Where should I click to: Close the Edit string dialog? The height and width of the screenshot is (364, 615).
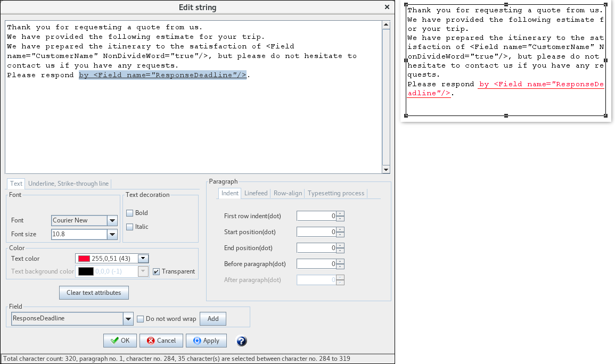(387, 7)
